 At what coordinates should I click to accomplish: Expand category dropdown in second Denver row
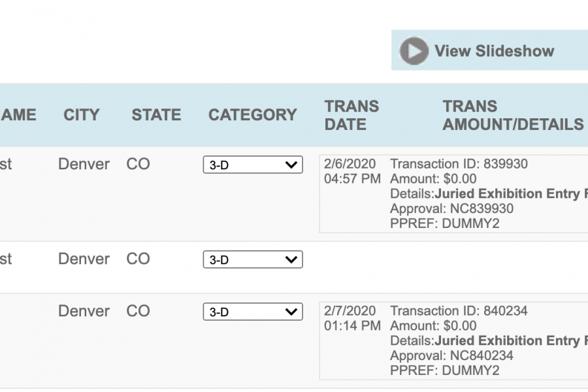253,259
